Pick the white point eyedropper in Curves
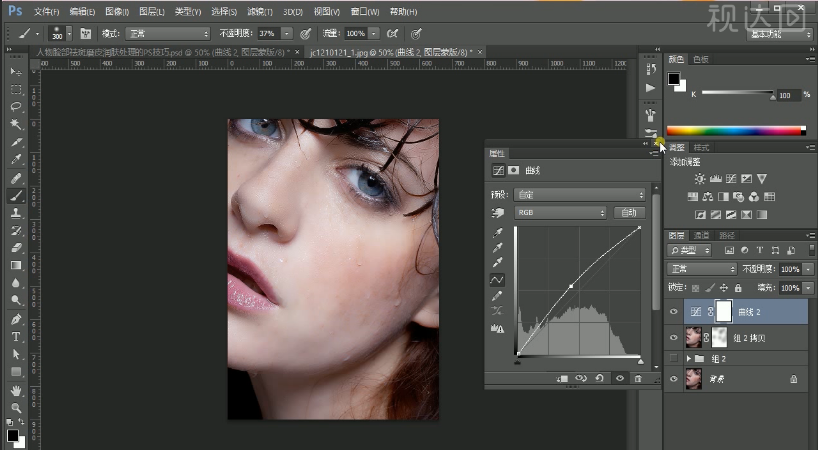The width and height of the screenshot is (818, 450). coord(497,262)
